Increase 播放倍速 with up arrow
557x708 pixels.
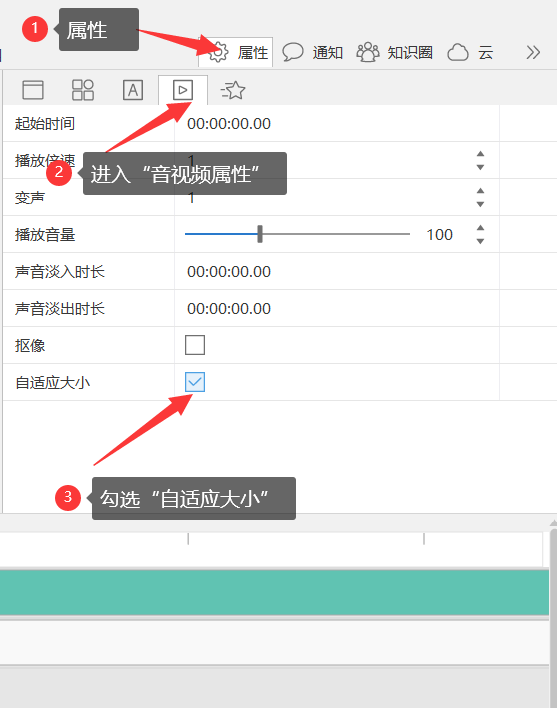point(480,154)
